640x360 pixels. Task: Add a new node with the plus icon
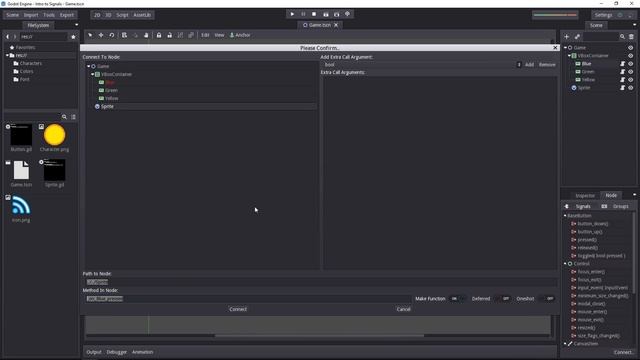click(567, 37)
